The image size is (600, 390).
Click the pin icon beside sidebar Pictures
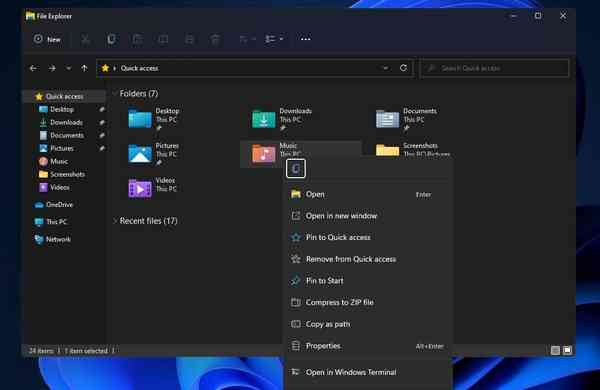(102, 148)
